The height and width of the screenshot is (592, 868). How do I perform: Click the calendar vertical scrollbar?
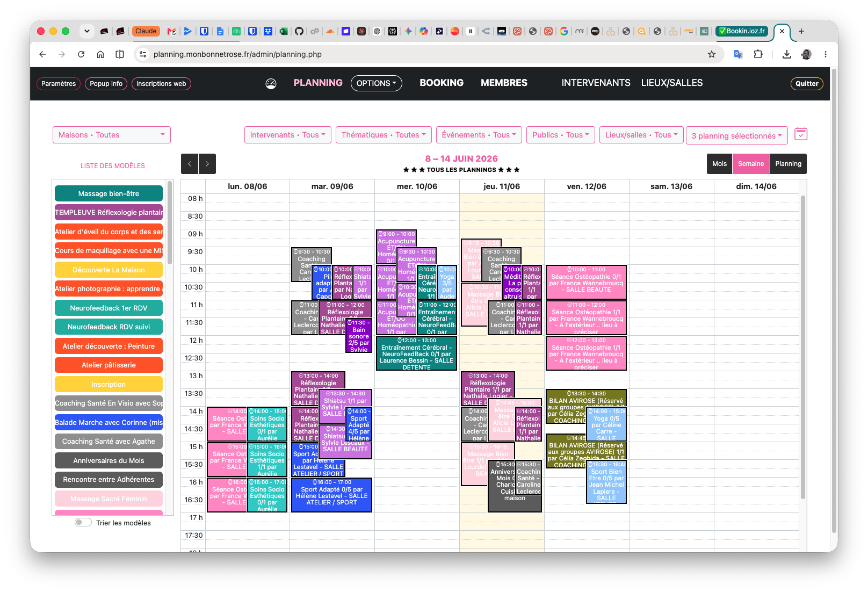pos(803,347)
